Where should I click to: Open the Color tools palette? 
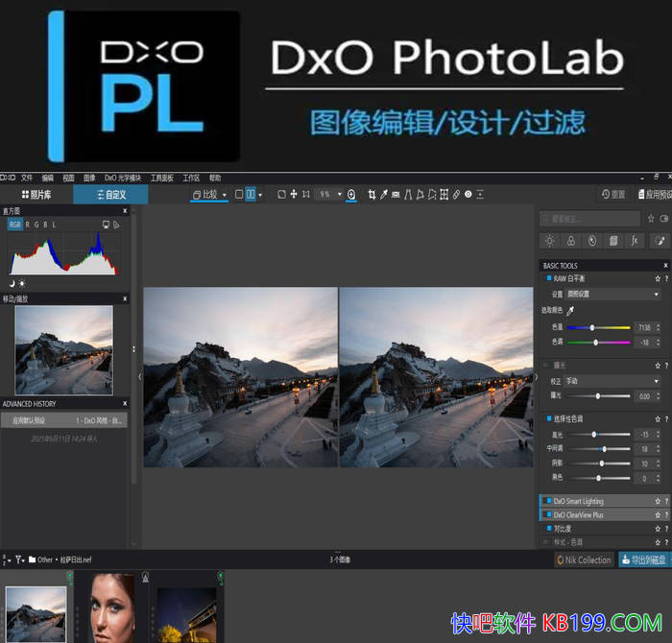click(571, 241)
